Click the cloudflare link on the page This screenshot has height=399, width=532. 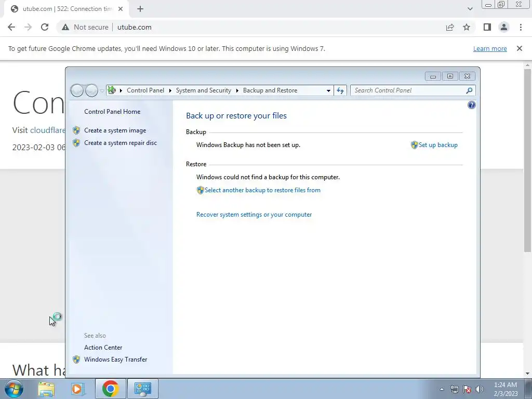pos(47,130)
